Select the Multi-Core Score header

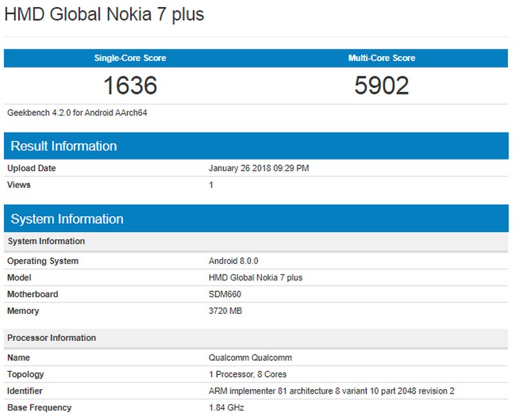(382, 58)
